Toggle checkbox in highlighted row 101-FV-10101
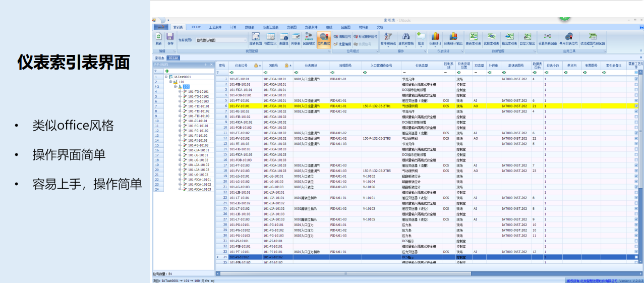 (x=636, y=106)
